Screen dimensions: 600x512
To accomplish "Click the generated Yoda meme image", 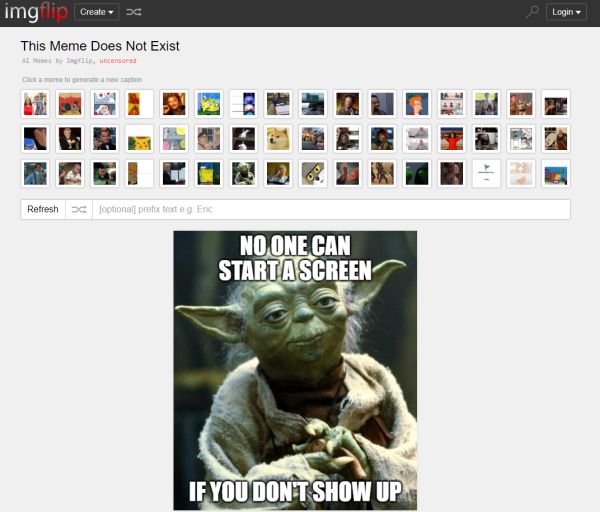I will pos(295,370).
